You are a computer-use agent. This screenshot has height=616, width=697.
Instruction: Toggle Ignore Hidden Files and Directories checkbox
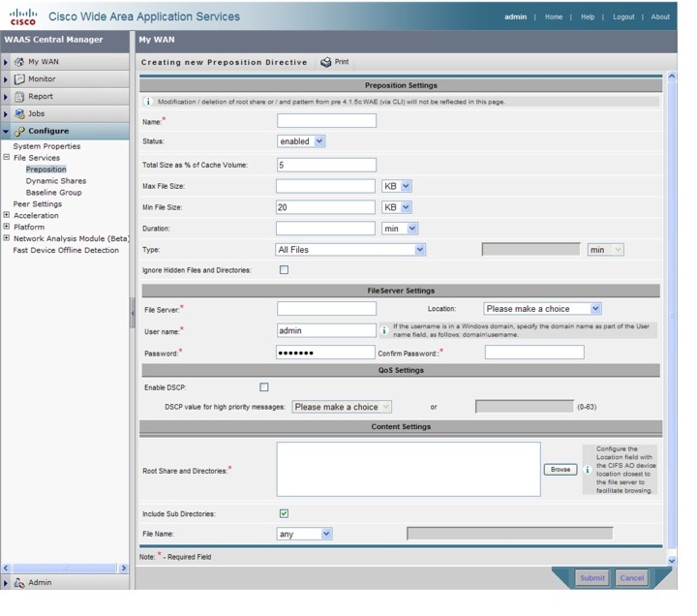pyautogui.click(x=284, y=270)
